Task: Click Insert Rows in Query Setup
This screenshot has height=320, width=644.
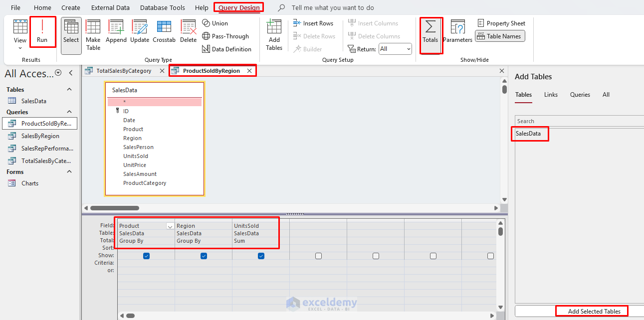Action: coord(313,23)
